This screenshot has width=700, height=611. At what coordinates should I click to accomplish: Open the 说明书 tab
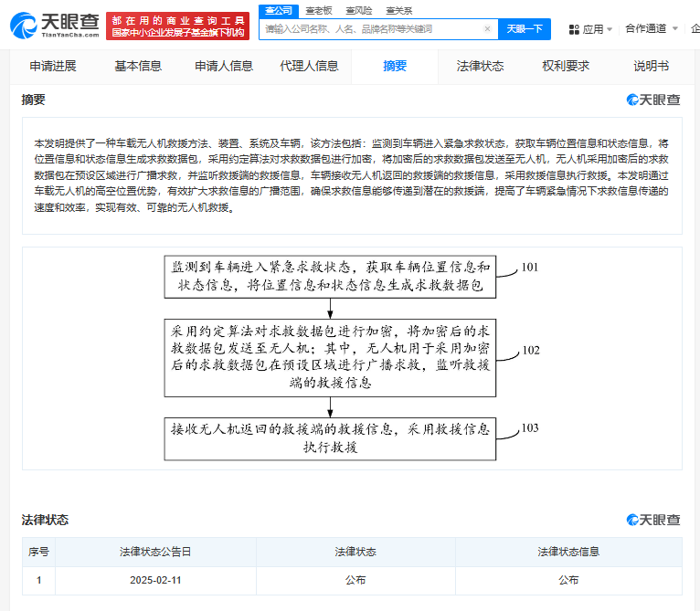click(651, 66)
